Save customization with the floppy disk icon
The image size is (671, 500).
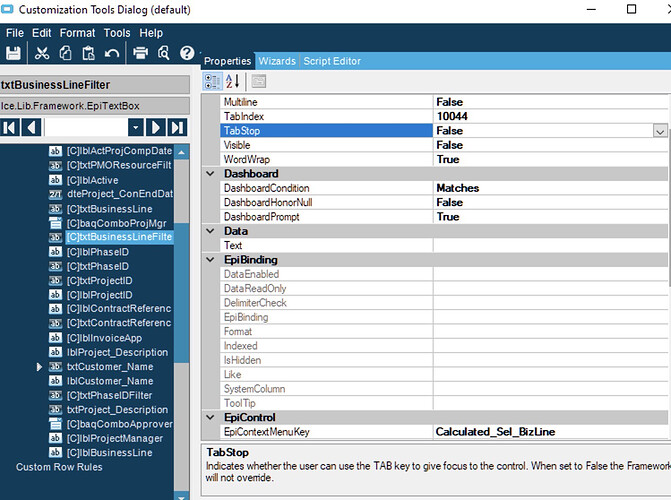coord(13,53)
